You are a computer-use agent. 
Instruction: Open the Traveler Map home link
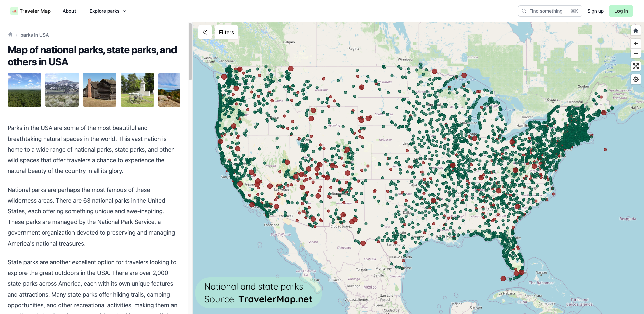[31, 11]
